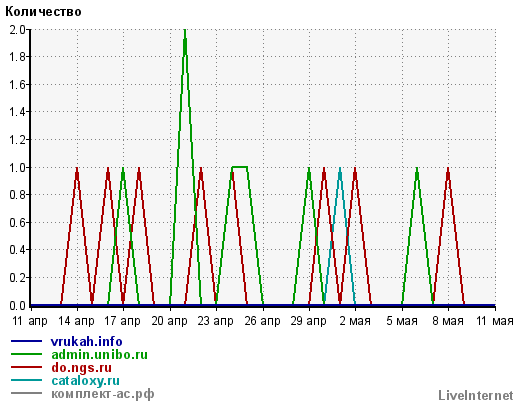Screen dimensions: 520x405
Task: Click the 1.0 y-axis value label
Action: coord(17,167)
